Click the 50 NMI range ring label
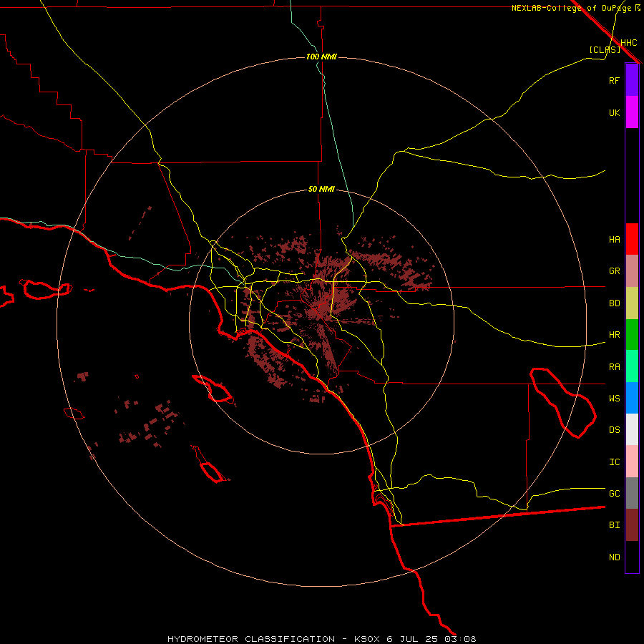Image resolution: width=644 pixels, height=644 pixels. pos(321,189)
